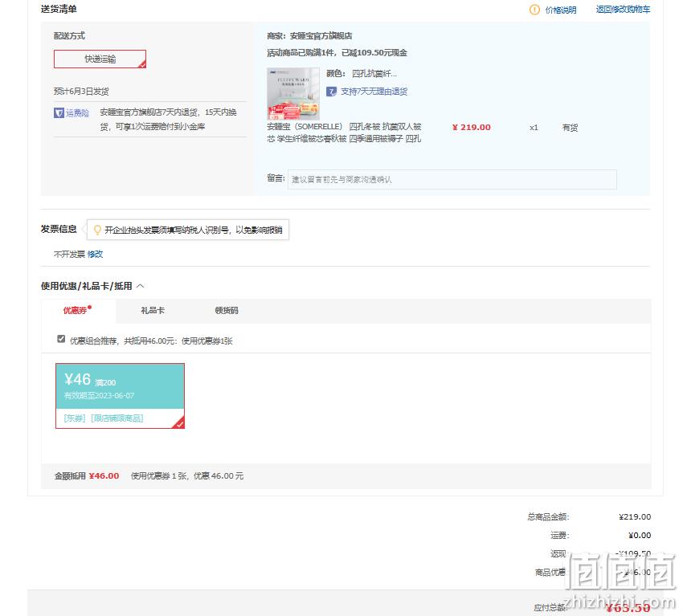The image size is (683, 616).
Task: Click the 不开发票 invoice status text
Action: pyautogui.click(x=69, y=255)
